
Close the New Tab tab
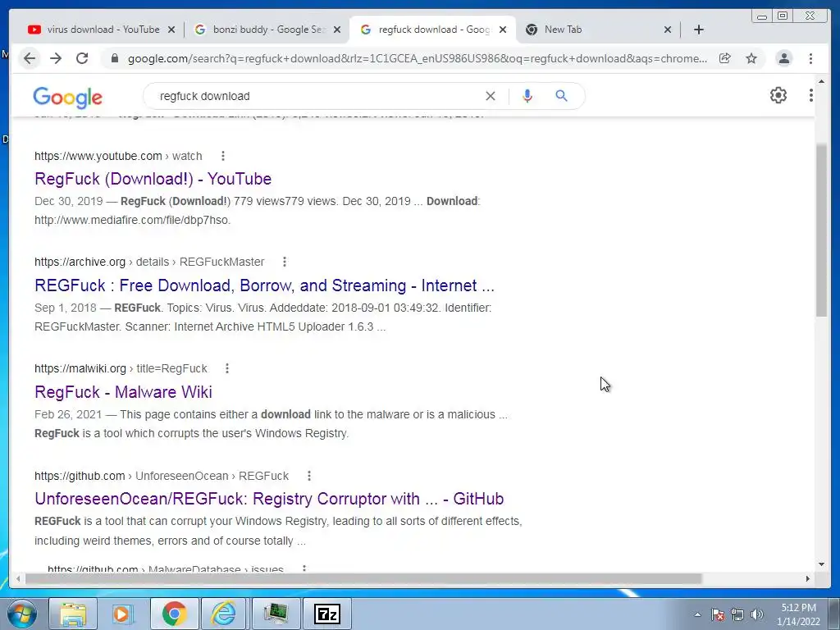pyautogui.click(x=668, y=30)
